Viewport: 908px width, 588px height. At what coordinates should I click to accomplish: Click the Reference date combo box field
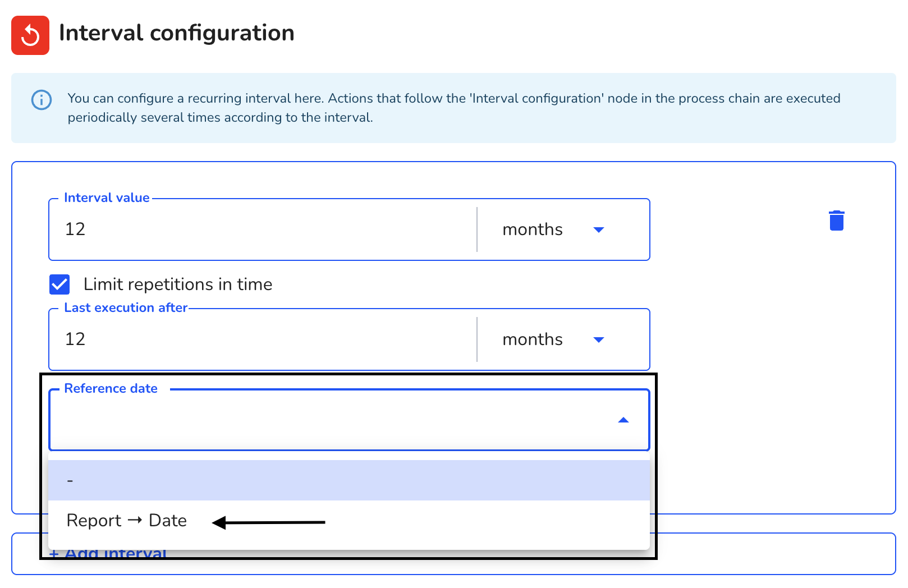pyautogui.click(x=349, y=420)
